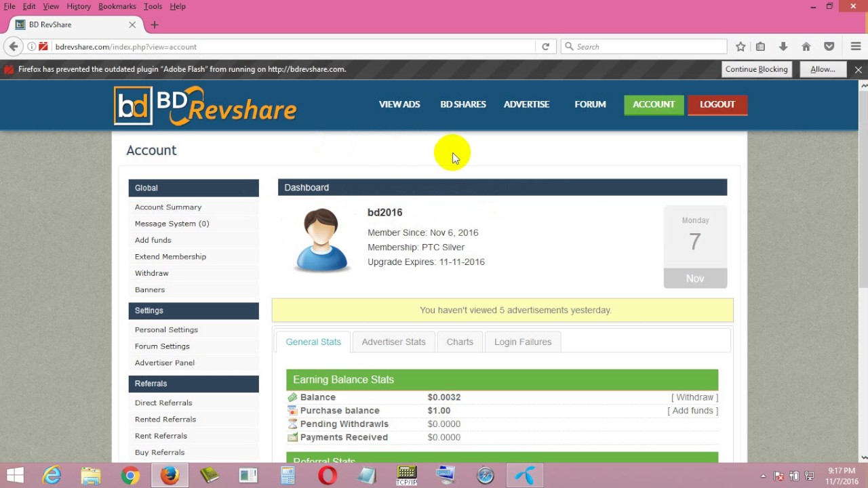Open Direct Referrals link
The height and width of the screenshot is (488, 868).
(x=163, y=403)
